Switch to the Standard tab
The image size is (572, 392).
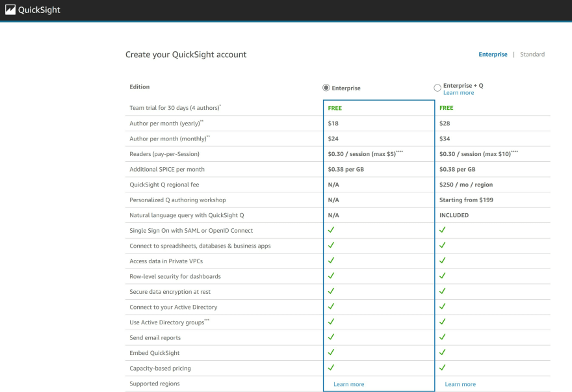click(x=532, y=55)
